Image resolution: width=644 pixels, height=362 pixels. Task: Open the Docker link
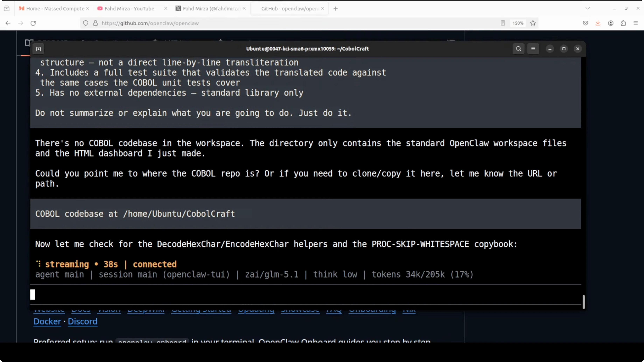coord(47,321)
